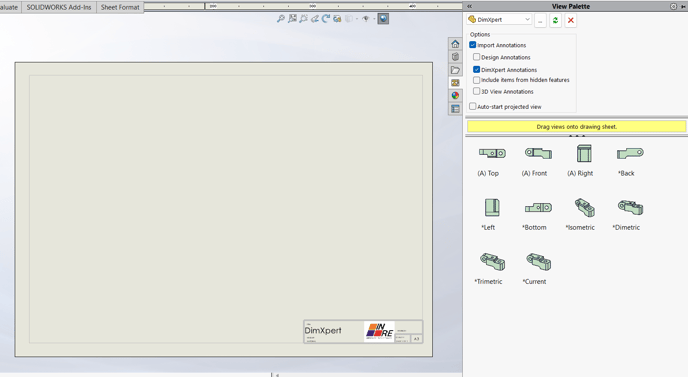Switch to the Sheet Format tab
The image size is (688, 377).
tap(120, 7)
